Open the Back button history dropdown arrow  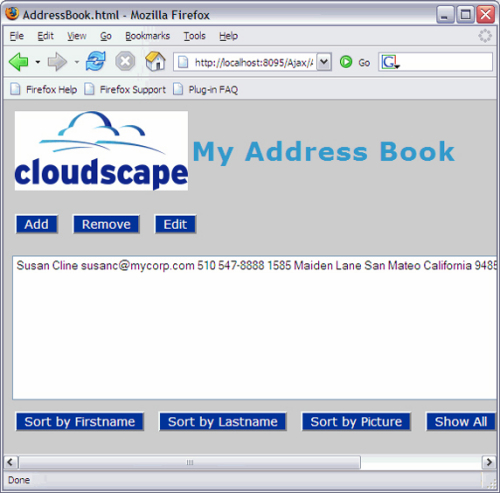pos(38,62)
